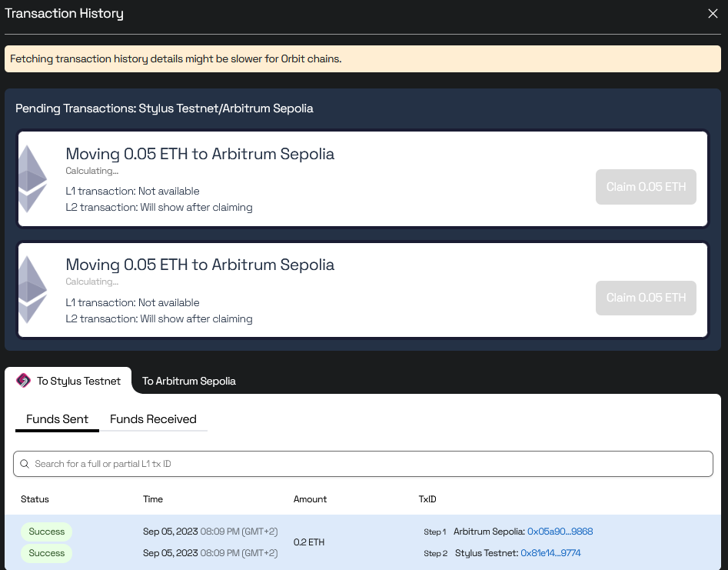The width and height of the screenshot is (728, 570).
Task: Click the Step 1 Success status badge
Action: coord(46,532)
